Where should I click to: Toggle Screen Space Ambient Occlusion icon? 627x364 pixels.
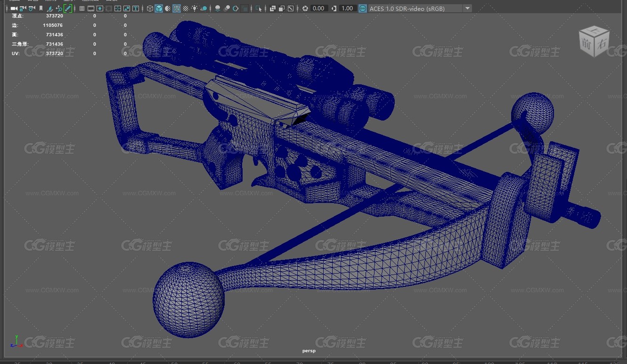pyautogui.click(x=218, y=8)
